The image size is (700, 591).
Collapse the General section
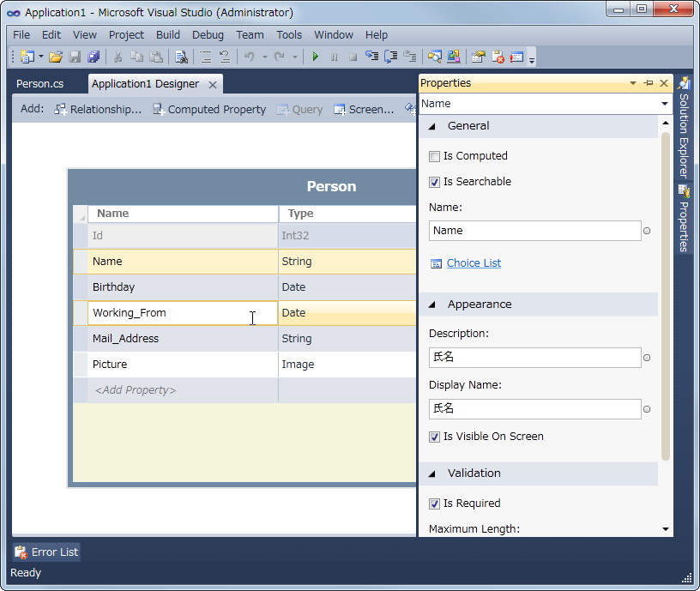tap(431, 127)
